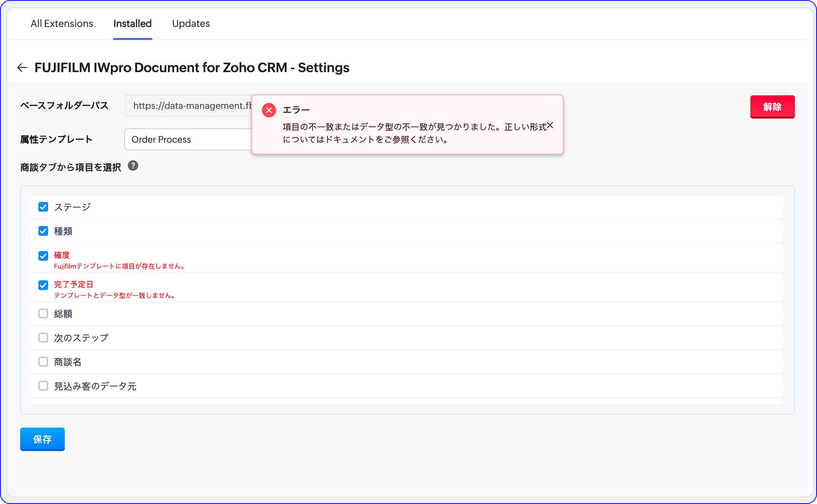
Task: Go back using the left arrow icon
Action: click(x=22, y=68)
